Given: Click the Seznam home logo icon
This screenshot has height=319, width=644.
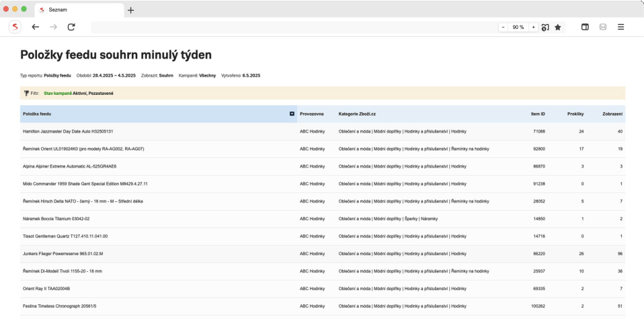Looking at the screenshot, I should (15, 27).
